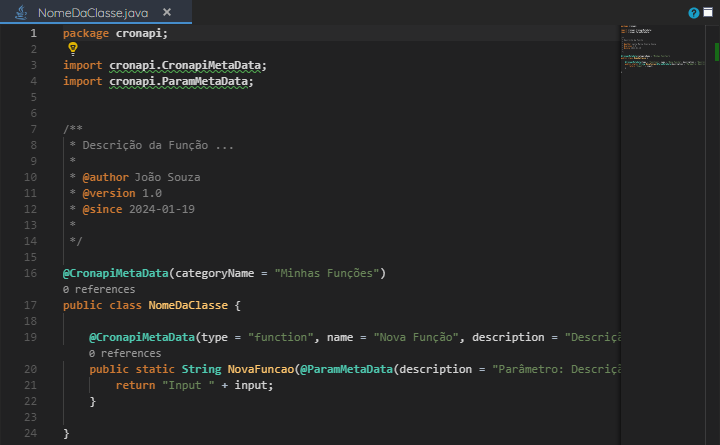
Task: Click the "return" keyword on line 21
Action: (135, 385)
